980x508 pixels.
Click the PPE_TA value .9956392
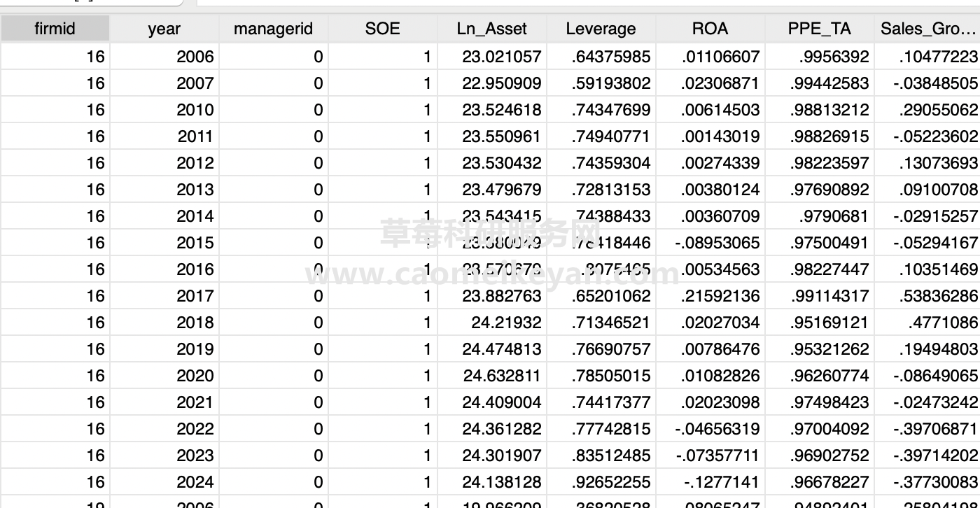click(x=834, y=57)
